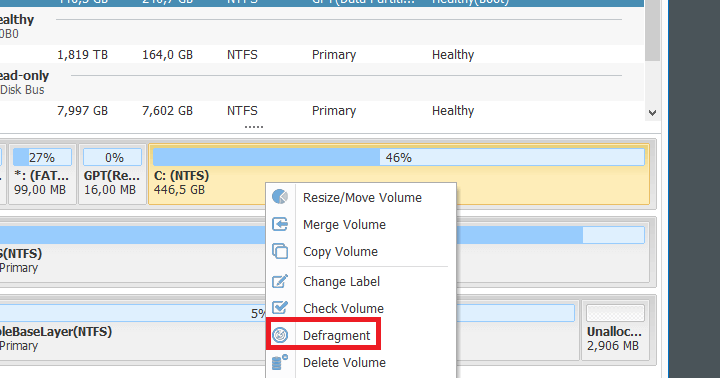Click the 27% usage bar of FAT partition
Viewport: 720px width, 378px height.
point(42,157)
